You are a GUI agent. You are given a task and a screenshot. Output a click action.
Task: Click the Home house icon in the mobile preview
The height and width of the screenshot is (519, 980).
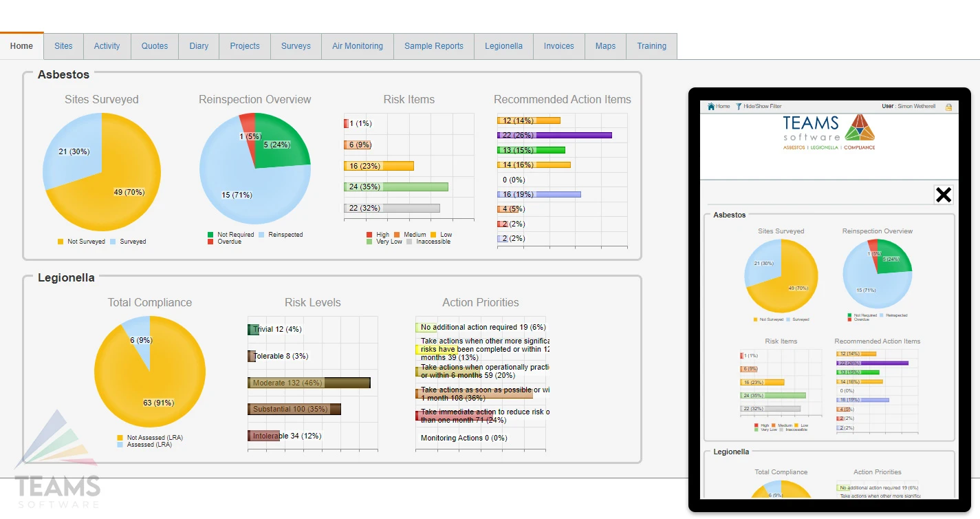[712, 106]
